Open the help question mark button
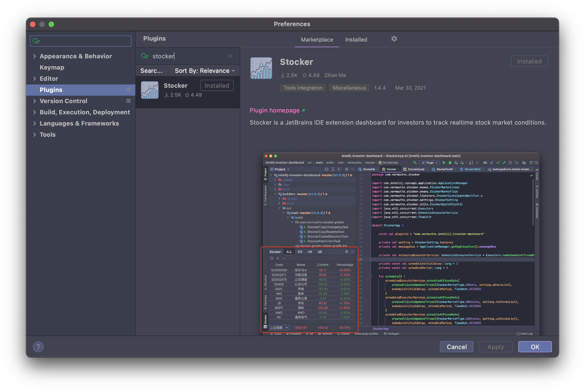 pyautogui.click(x=38, y=347)
